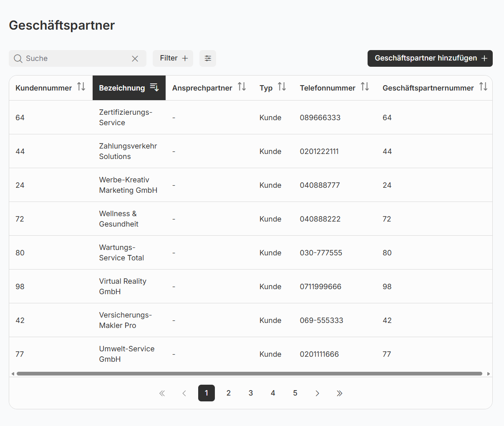Sort by Telefonnummer using its arrows icon
Viewport: 504px width, 426px height.
pyautogui.click(x=365, y=87)
